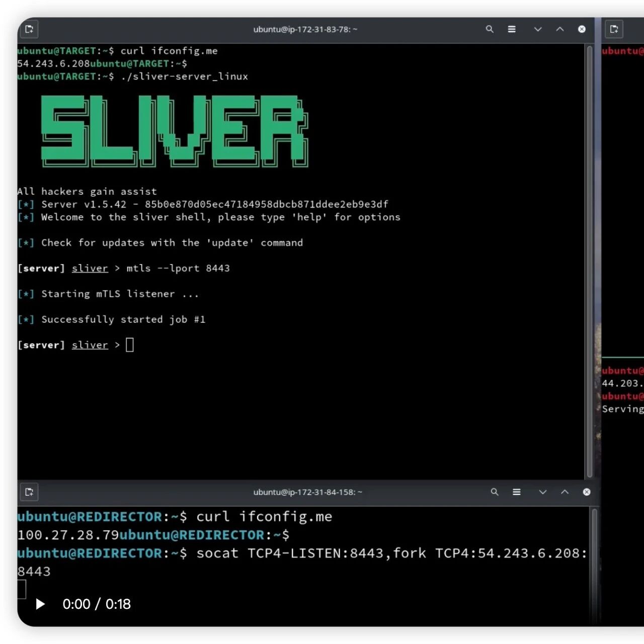The height and width of the screenshot is (644, 644).
Task: Click the SLIVER ASCII art logo
Action: coord(175,131)
